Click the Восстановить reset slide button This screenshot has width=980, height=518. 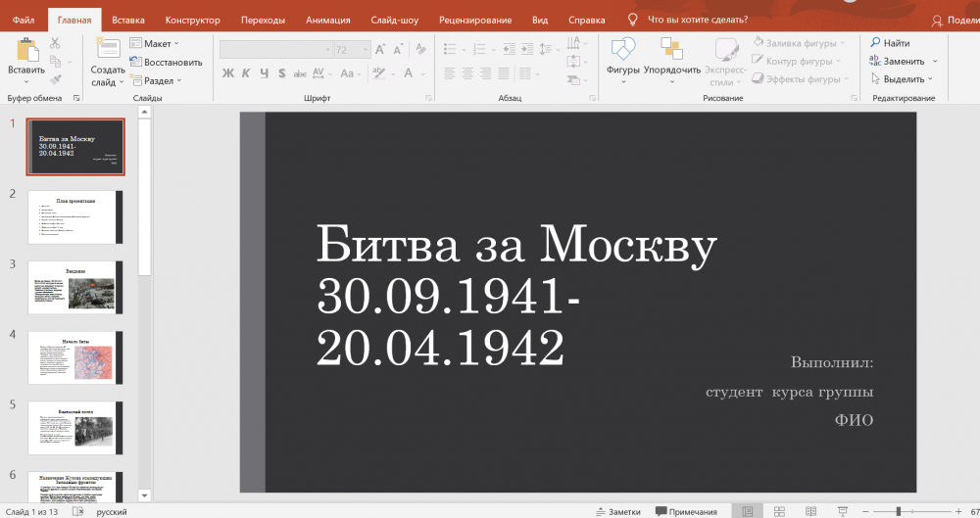(166, 62)
